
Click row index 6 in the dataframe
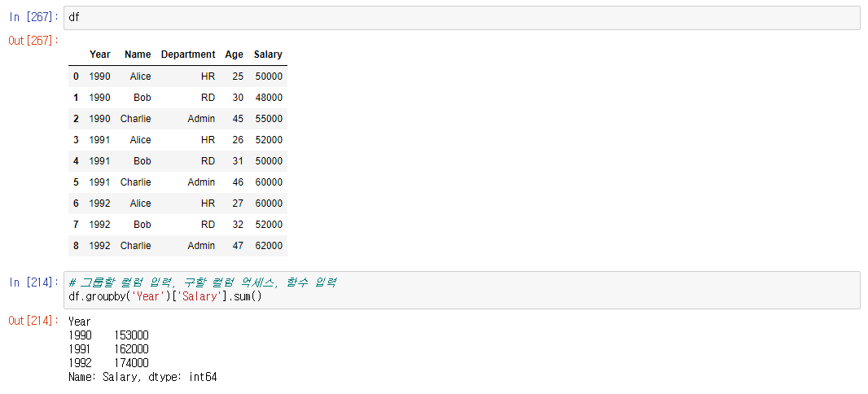[x=76, y=203]
